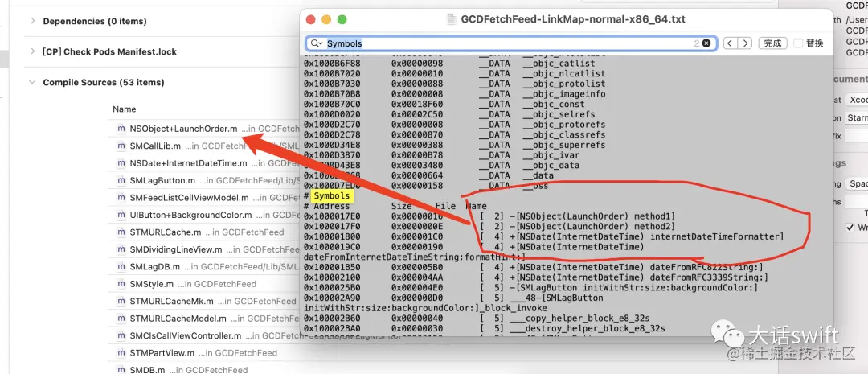
Task: Enable the 替换 replace checkbox
Action: click(798, 43)
